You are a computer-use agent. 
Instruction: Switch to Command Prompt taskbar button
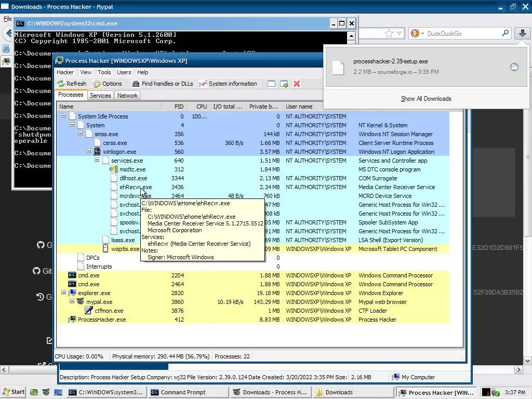point(189,392)
